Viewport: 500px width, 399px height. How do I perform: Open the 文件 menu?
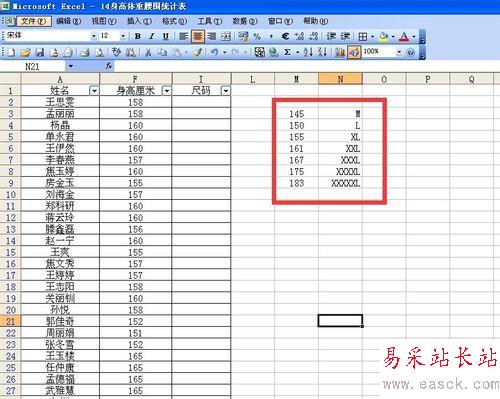pyautogui.click(x=33, y=21)
